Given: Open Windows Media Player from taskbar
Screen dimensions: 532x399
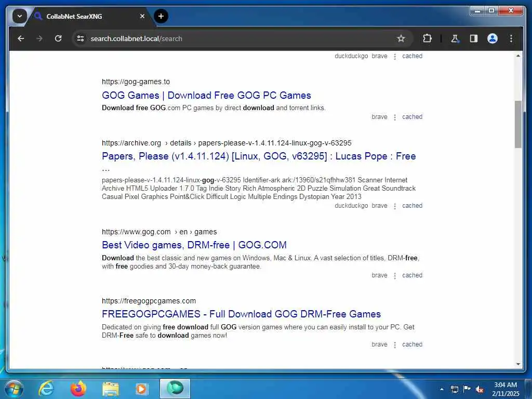Looking at the screenshot, I should click(x=142, y=389).
